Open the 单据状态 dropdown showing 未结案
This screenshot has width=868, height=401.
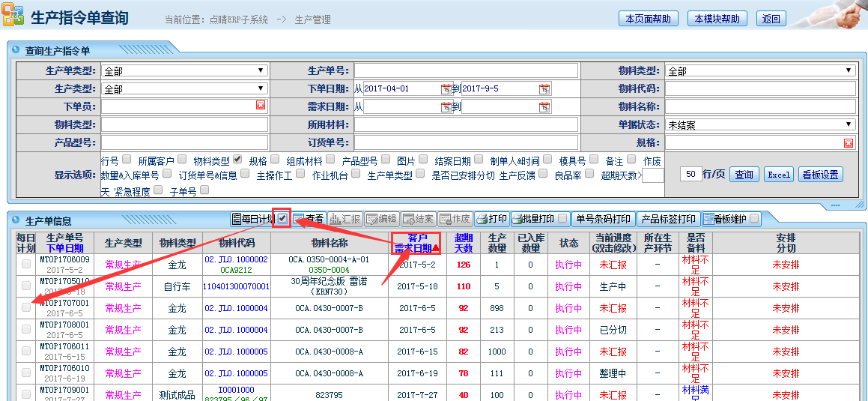pos(760,124)
